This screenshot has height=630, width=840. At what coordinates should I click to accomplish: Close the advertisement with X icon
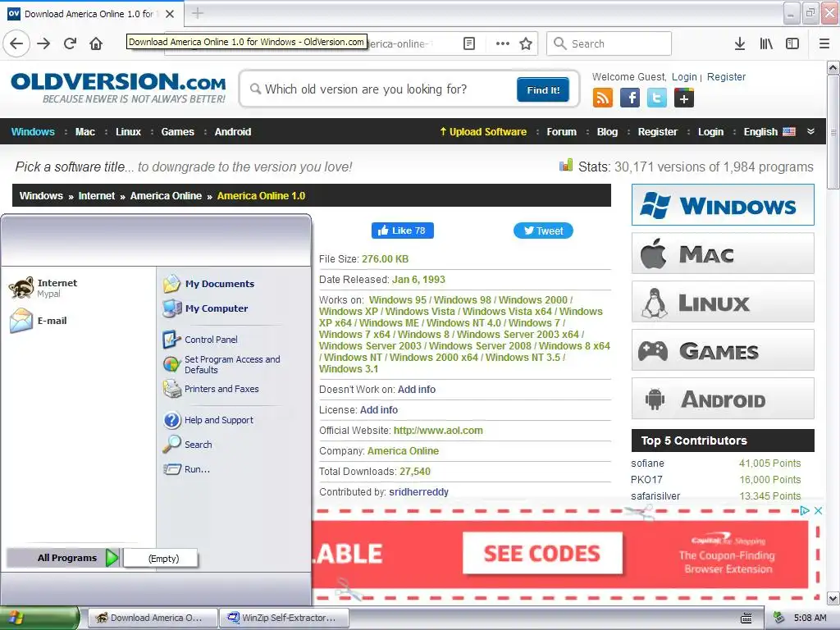(818, 510)
